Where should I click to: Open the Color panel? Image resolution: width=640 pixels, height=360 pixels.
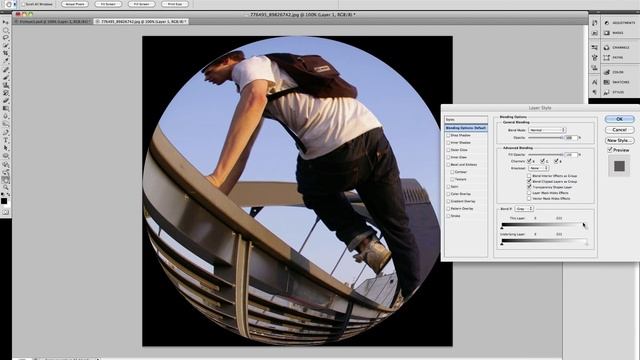(613, 72)
